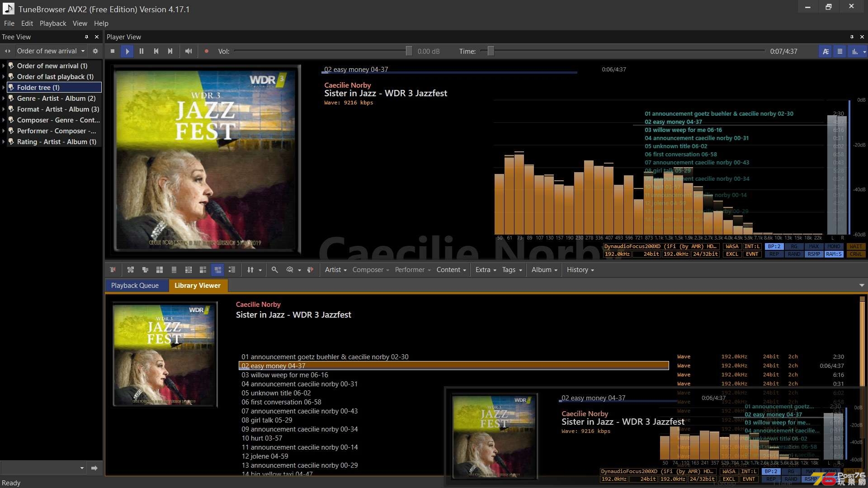868x488 pixels.
Task: Mute audio with the speaker icon
Action: [x=189, y=52]
